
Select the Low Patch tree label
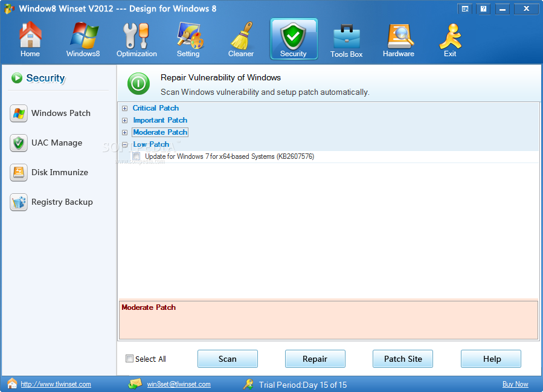click(x=152, y=144)
